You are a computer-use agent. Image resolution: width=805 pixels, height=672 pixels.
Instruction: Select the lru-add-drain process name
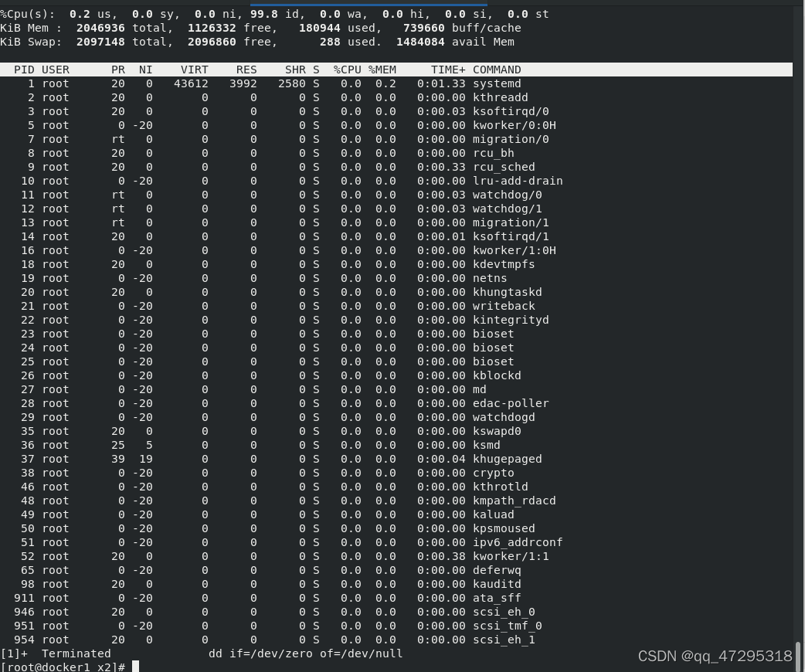point(518,181)
